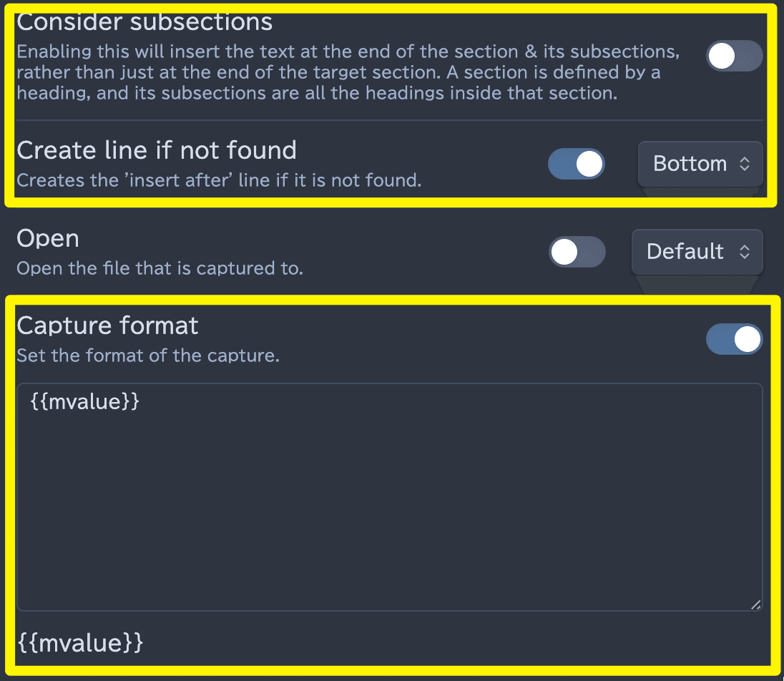Switch off the Capture format toggle
This screenshot has height=681, width=784.
click(x=734, y=339)
